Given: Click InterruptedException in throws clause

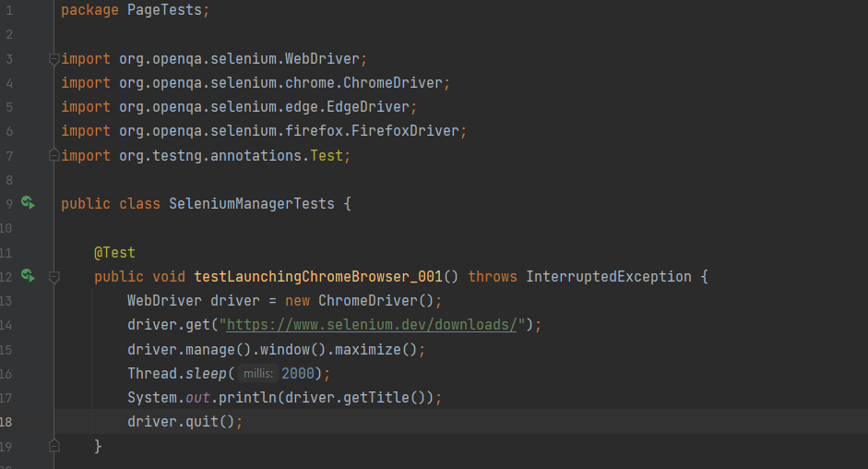Looking at the screenshot, I should point(609,277).
